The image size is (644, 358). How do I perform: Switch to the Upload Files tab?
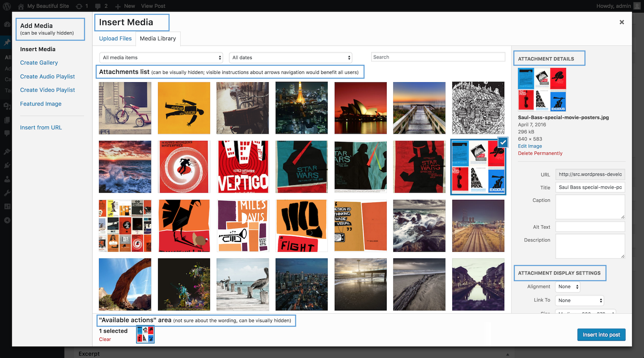click(x=115, y=38)
